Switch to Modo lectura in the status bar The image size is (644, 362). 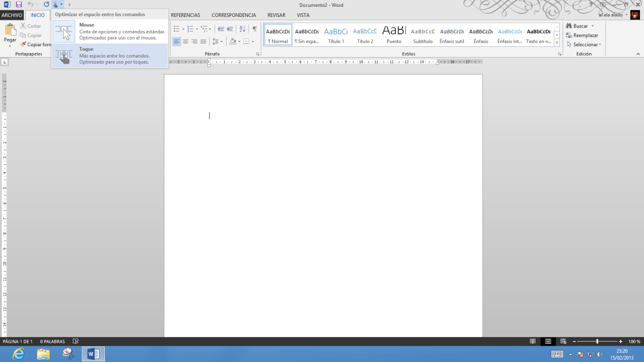[533, 341]
